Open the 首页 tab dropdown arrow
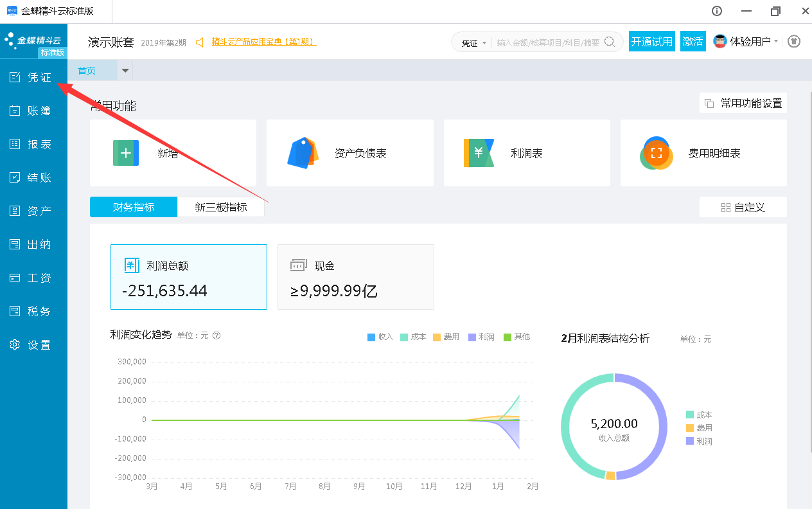The image size is (812, 509). 125,70
